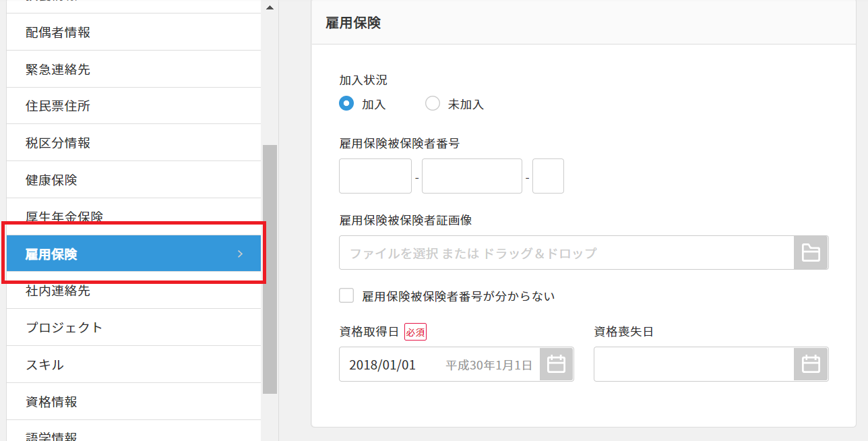Viewport: 868px width, 441px height.
Task: Open 社内連絡先 in the side menu
Action: coord(58,291)
